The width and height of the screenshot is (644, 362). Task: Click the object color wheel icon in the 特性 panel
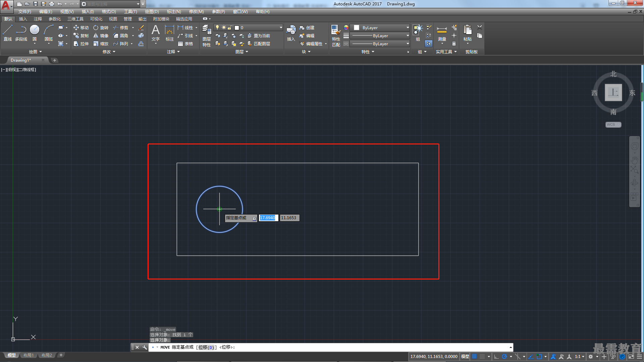(x=346, y=27)
